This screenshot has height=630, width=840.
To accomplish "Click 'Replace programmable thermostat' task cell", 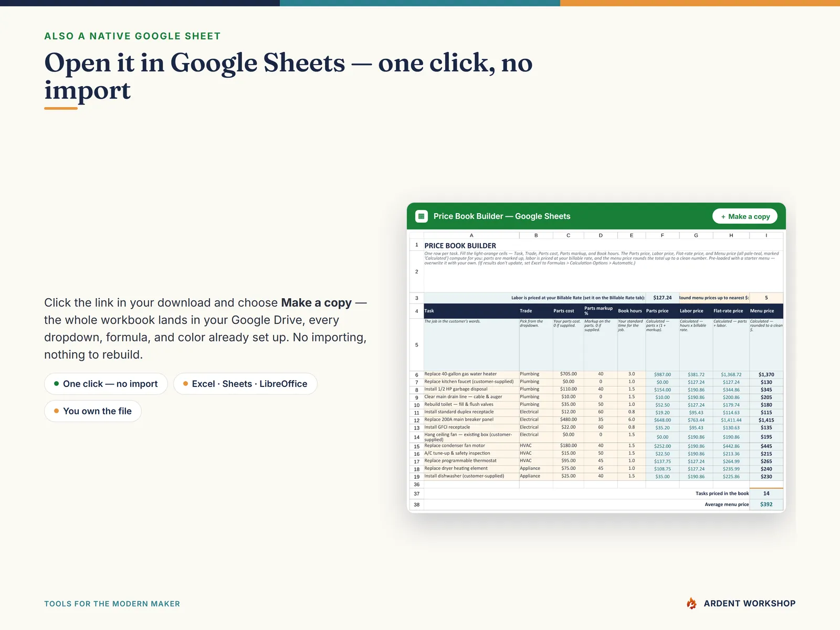I will pyautogui.click(x=471, y=461).
